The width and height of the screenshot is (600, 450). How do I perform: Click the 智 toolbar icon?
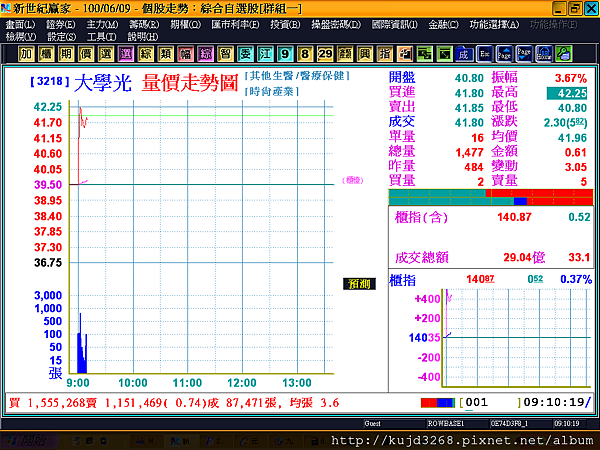point(225,54)
